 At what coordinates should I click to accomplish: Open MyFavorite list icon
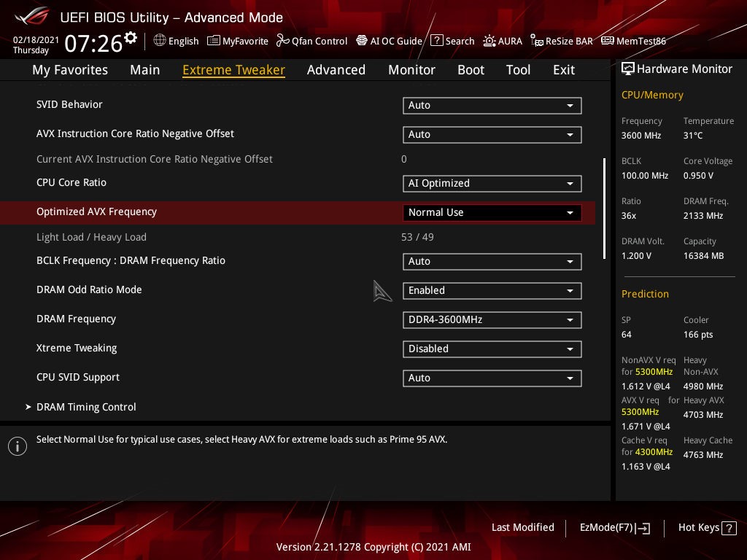coord(214,41)
